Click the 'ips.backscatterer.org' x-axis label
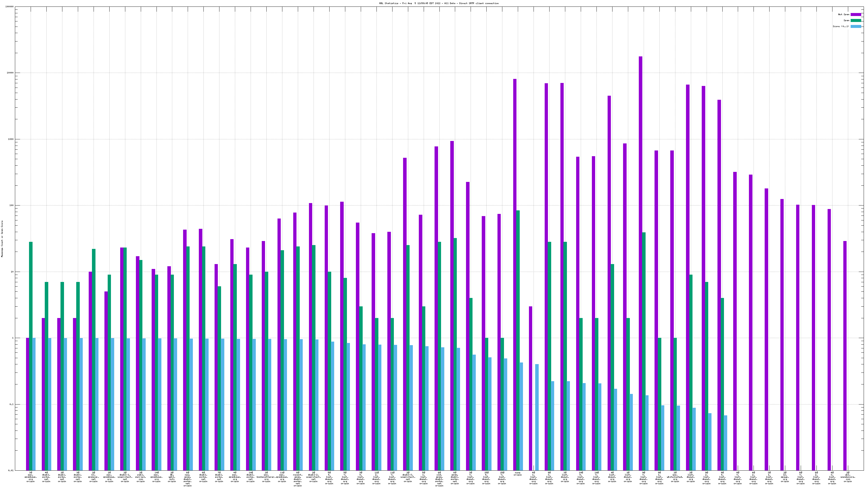The image size is (868, 488). coord(266,477)
